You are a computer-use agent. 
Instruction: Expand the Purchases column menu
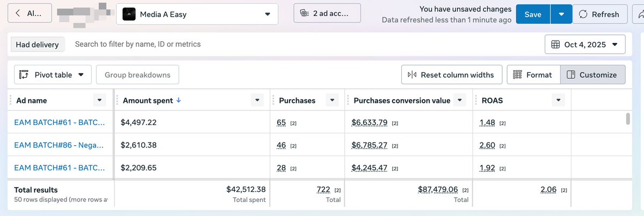coord(332,100)
